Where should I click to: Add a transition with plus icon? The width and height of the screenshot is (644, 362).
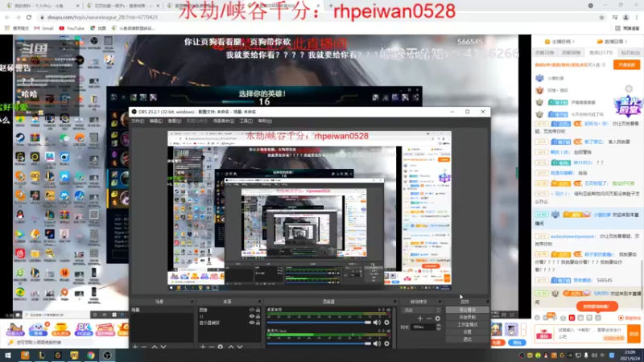click(x=419, y=319)
